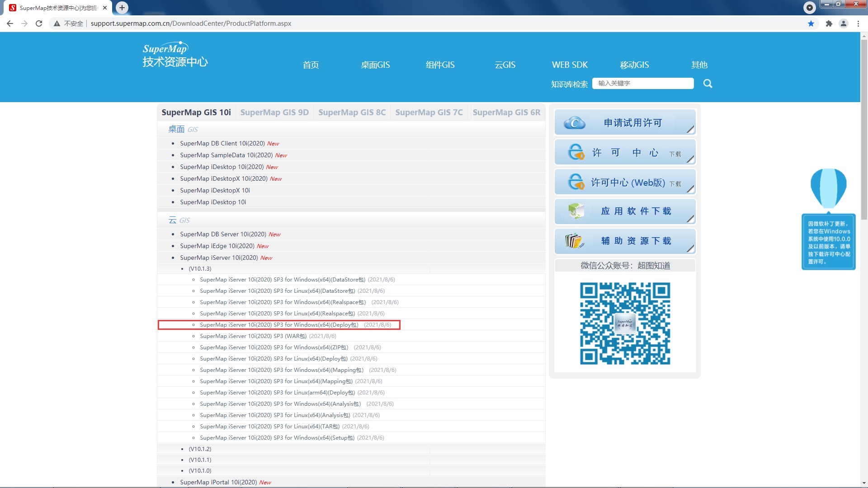868x488 pixels.
Task: Click 许可中心 下载 button
Action: point(625,152)
